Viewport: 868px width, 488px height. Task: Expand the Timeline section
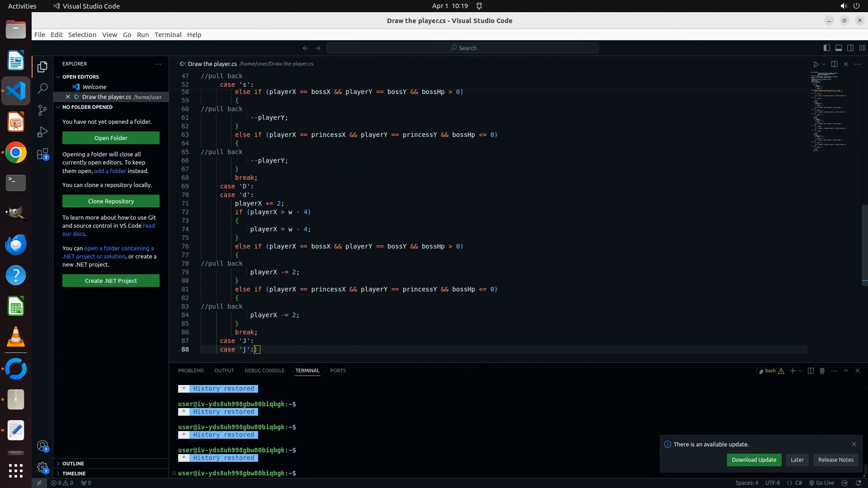click(74, 474)
